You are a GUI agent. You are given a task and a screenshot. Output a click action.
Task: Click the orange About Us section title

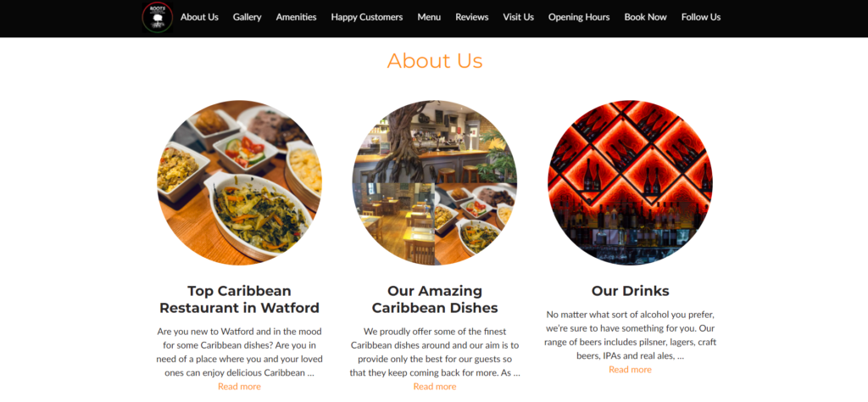435,60
